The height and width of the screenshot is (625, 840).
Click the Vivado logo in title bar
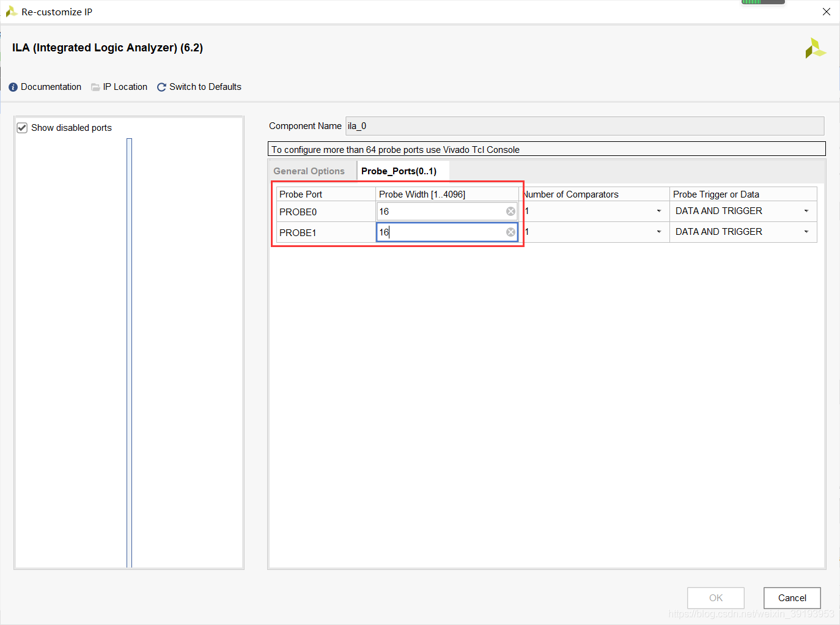[x=11, y=12]
